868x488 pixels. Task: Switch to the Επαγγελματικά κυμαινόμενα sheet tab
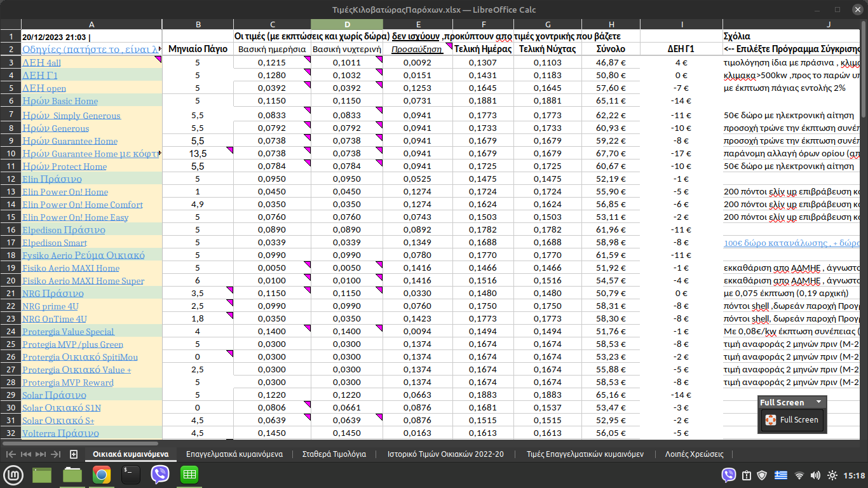[234, 454]
